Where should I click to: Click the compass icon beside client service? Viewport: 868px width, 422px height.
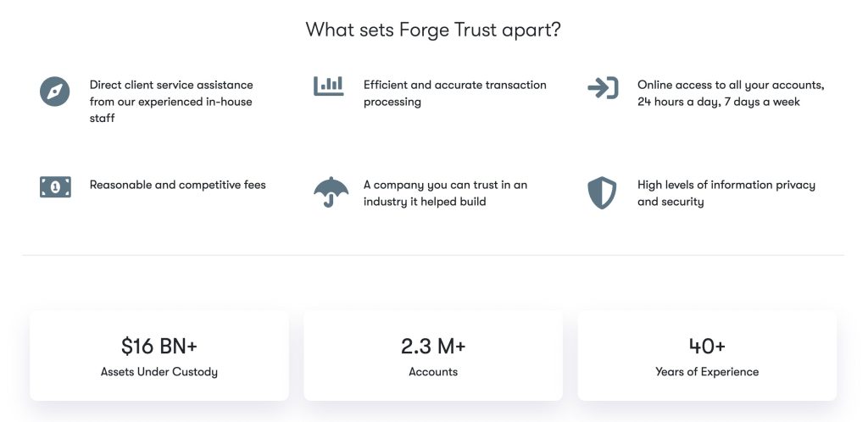point(54,91)
